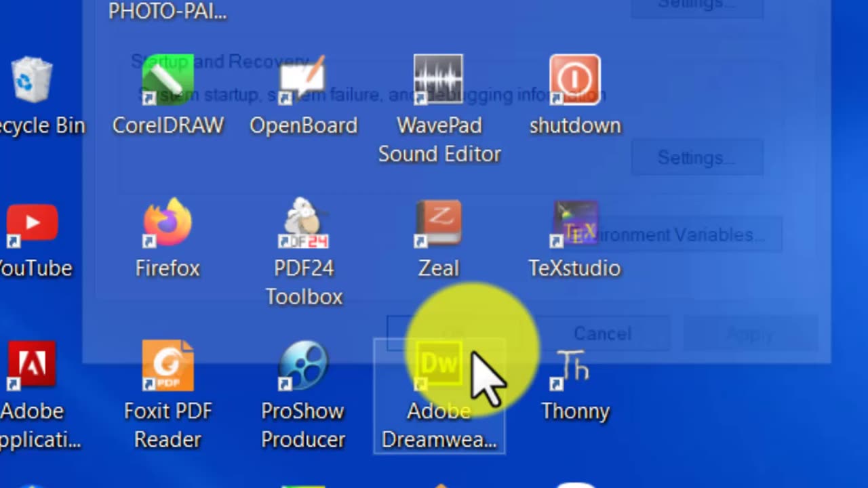Select the PHOTO-PAI... desktop item label

(167, 11)
